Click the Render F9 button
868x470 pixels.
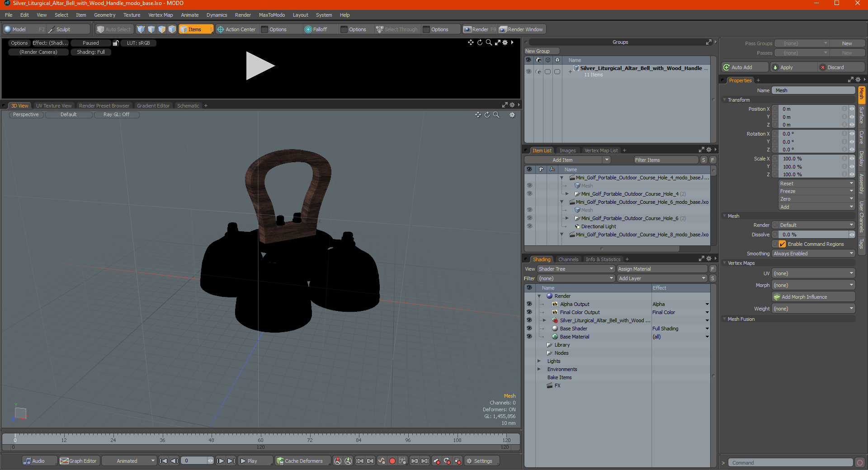(480, 29)
